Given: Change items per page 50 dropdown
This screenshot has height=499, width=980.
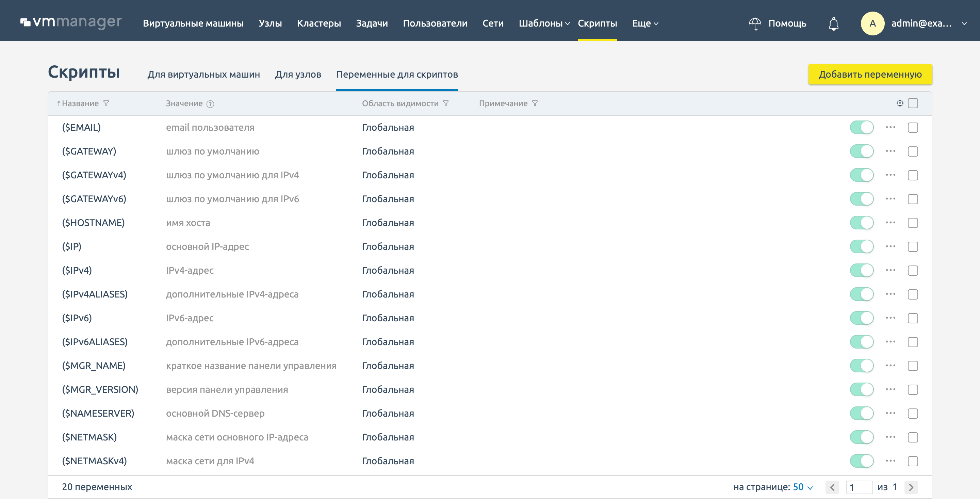Looking at the screenshot, I should coord(803,487).
